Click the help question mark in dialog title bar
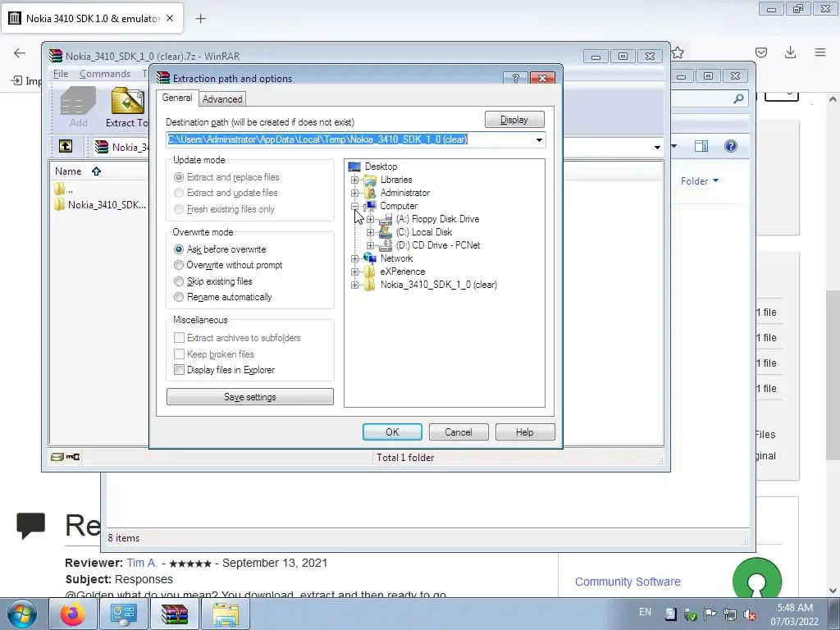840x630 pixels. [x=515, y=78]
